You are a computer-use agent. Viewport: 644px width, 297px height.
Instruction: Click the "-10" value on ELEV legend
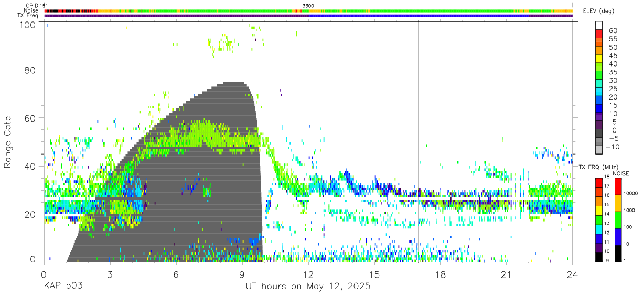[x=613, y=147]
